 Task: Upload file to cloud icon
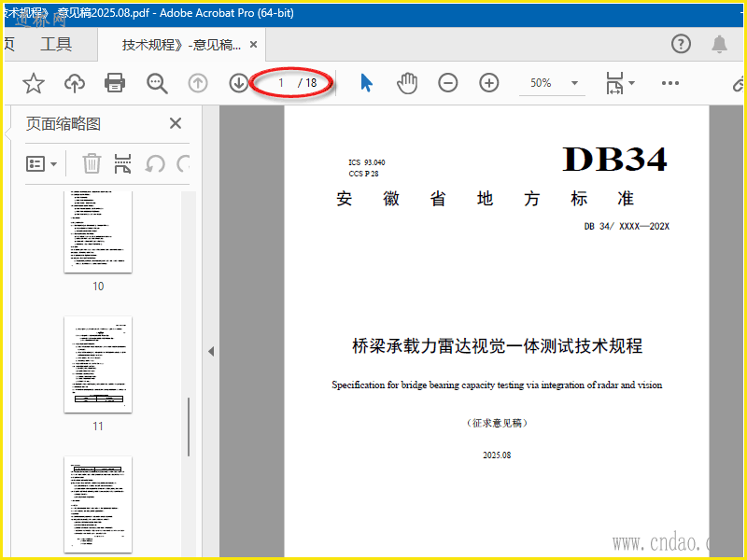tap(75, 83)
